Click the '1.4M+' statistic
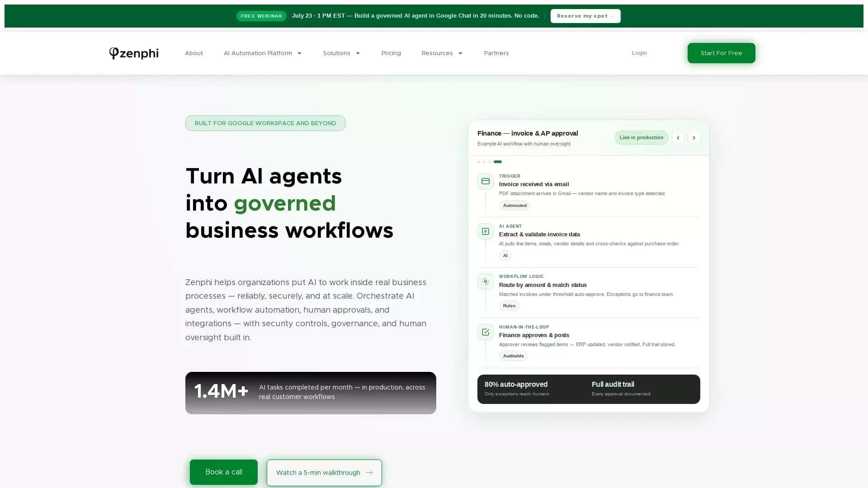Viewport: 868px width, 488px height. pos(222,391)
